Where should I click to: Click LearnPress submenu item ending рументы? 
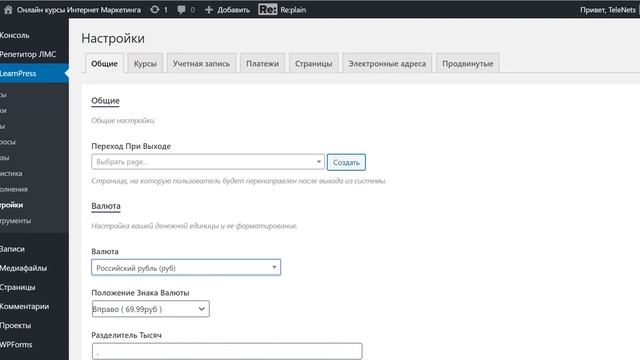point(16,221)
